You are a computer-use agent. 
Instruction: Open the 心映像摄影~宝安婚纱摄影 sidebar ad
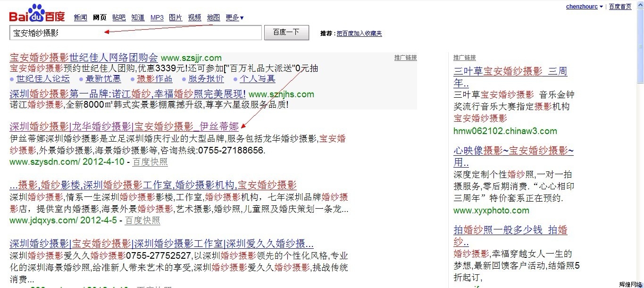(x=514, y=157)
